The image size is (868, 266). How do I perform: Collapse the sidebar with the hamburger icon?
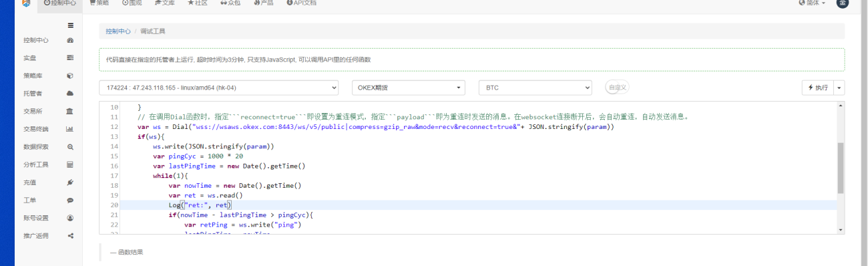tap(70, 26)
